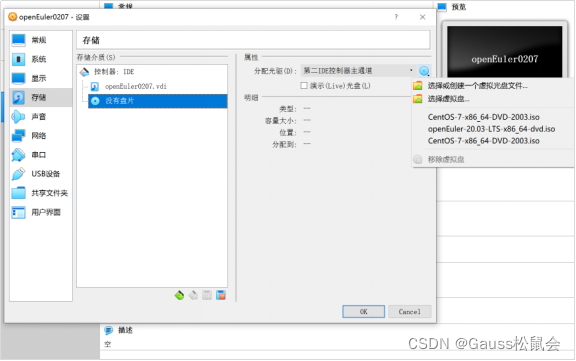Image resolution: width=576 pixels, height=361 pixels.
Task: Open the 网络 settings category
Action: pos(40,136)
